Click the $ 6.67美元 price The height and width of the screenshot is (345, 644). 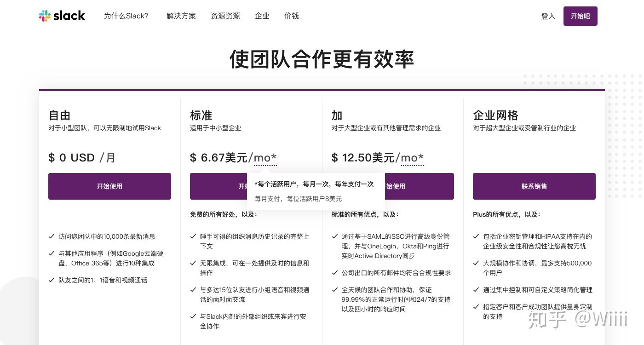[219, 158]
